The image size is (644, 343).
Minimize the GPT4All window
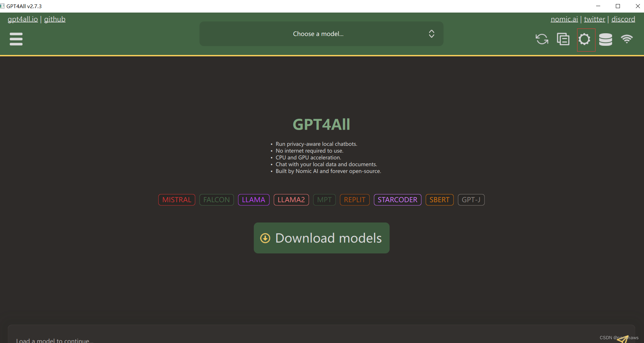tap(598, 6)
